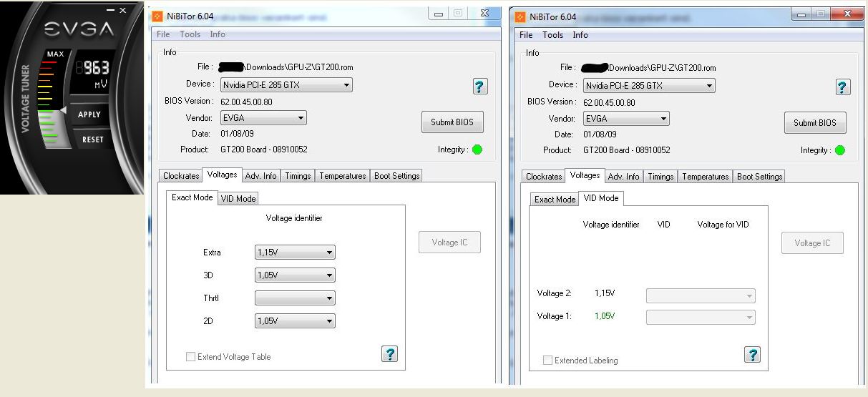Expand the Extra voltage dropdown showing 1,15V

coord(295,253)
